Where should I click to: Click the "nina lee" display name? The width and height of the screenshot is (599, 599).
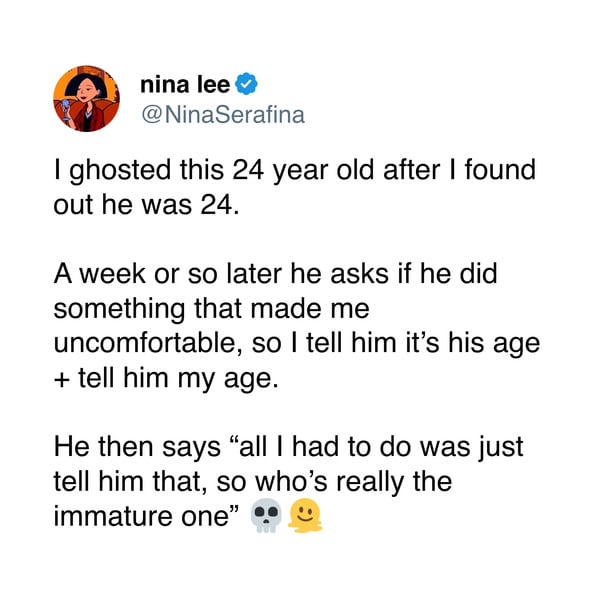click(185, 84)
